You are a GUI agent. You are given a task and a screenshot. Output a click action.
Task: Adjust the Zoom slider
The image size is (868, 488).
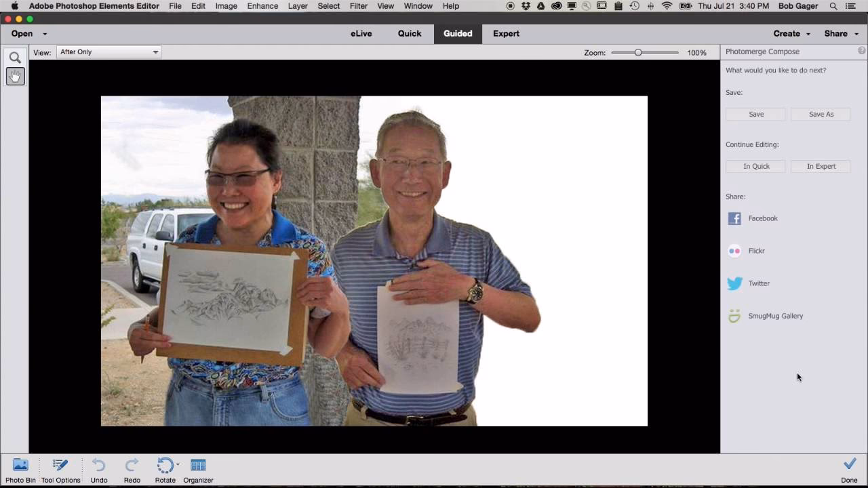(x=638, y=52)
